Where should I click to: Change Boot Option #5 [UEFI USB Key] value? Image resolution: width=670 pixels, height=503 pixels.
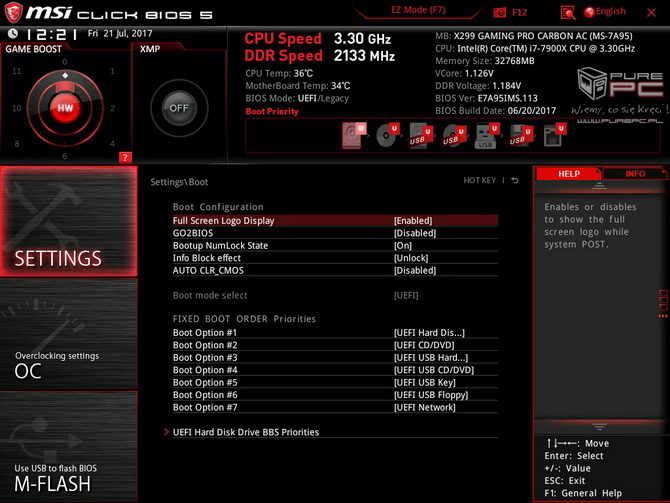coord(425,382)
